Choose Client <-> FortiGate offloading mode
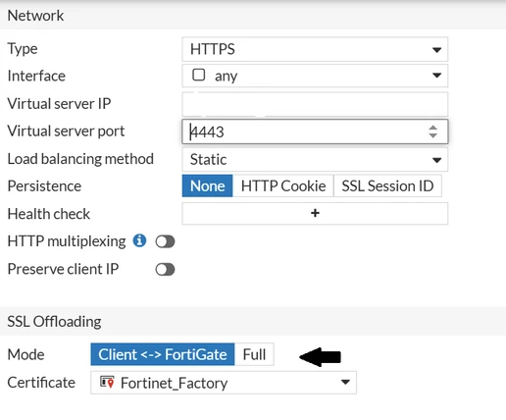 [x=163, y=354]
